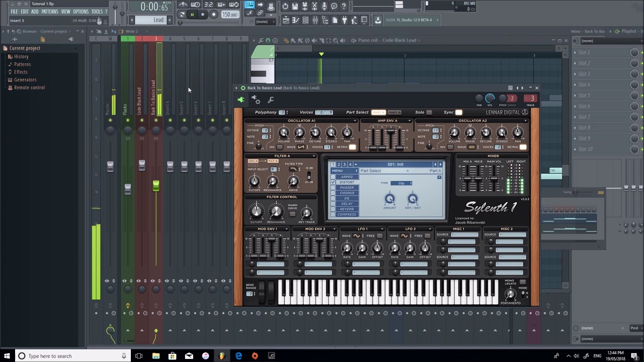This screenshot has width=644, height=362.
Task: Click the record button in the transport
Action: pos(214,15)
